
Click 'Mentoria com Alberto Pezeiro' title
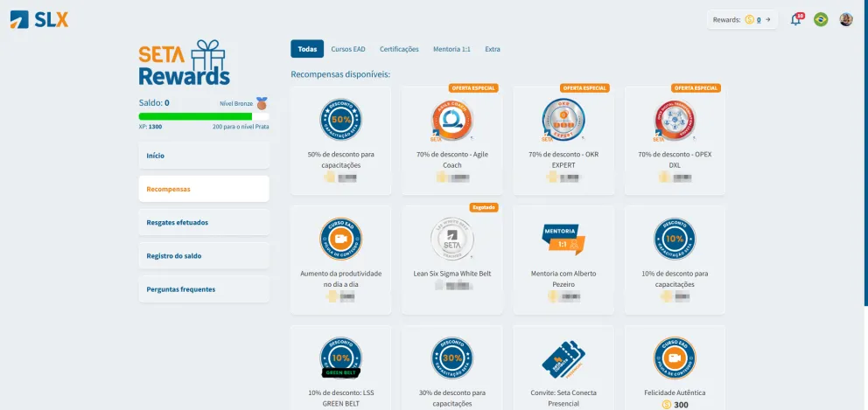click(x=563, y=279)
